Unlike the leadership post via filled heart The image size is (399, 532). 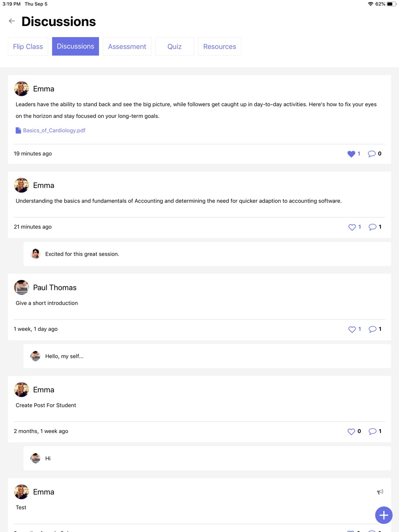[351, 154]
